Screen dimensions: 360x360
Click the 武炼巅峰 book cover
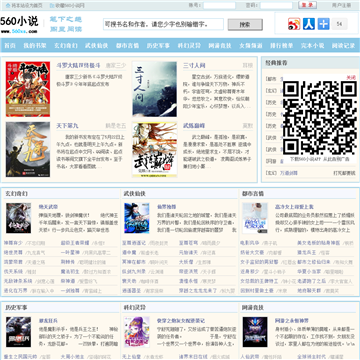click(155, 149)
